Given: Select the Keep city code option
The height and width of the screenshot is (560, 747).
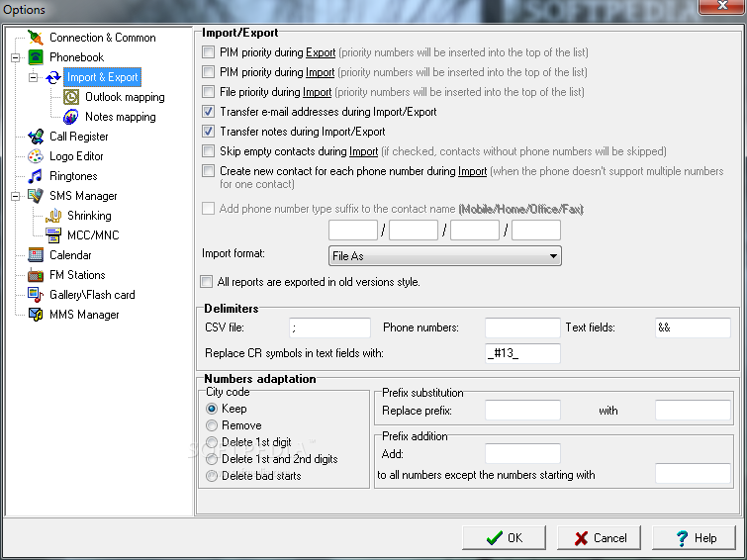Looking at the screenshot, I should pos(212,409).
